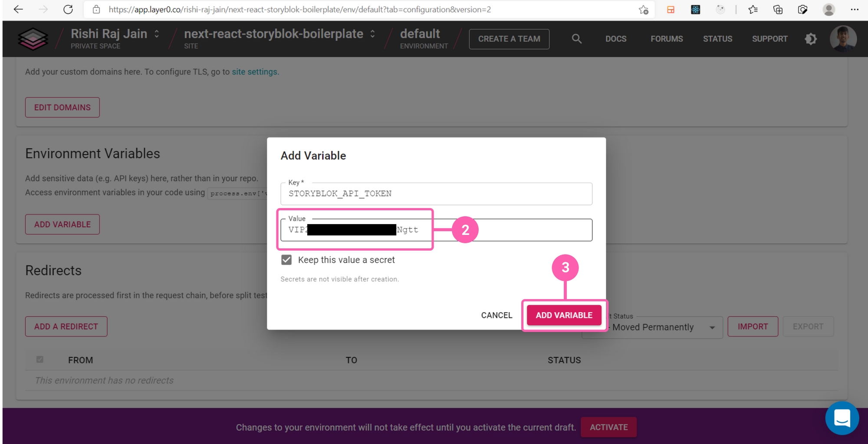Click the Key input field

pos(436,193)
